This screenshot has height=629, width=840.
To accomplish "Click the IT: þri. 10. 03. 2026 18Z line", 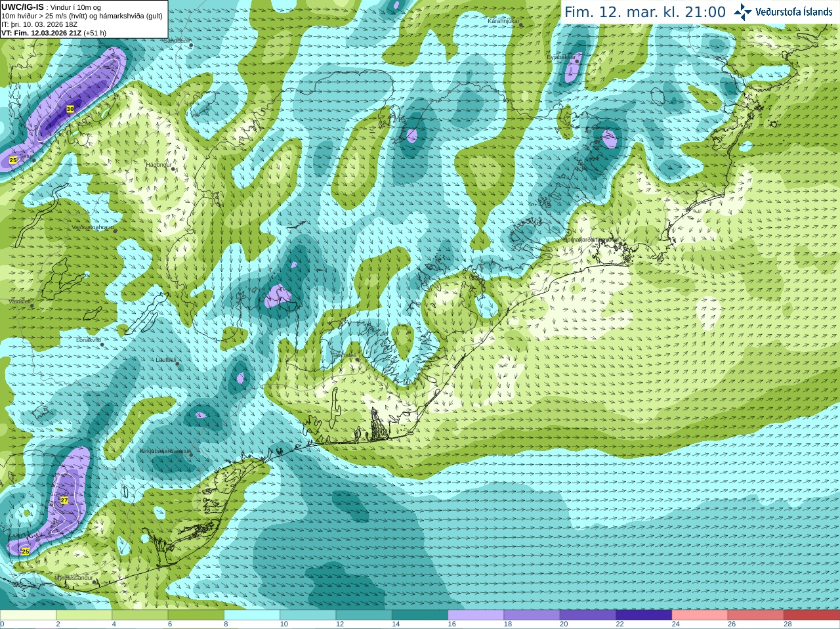I will (x=39, y=24).
